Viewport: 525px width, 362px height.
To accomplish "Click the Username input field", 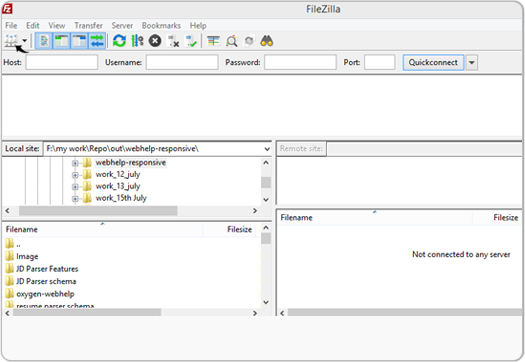I will click(182, 62).
